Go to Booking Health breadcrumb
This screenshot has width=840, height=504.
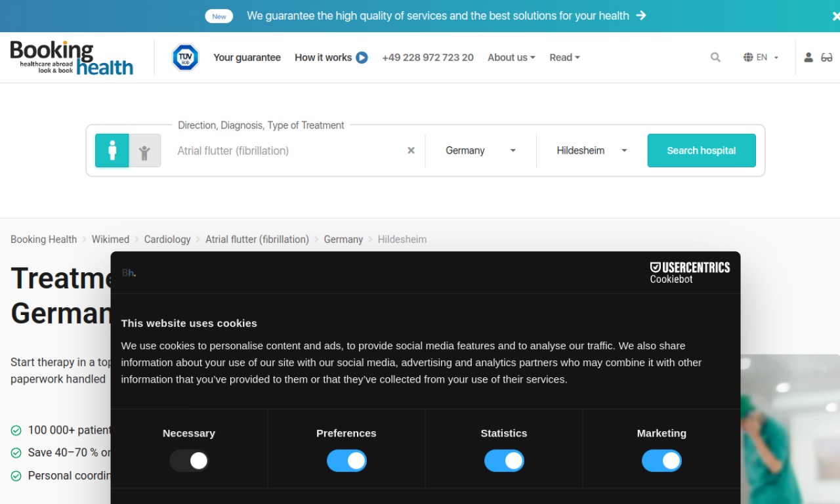click(43, 240)
